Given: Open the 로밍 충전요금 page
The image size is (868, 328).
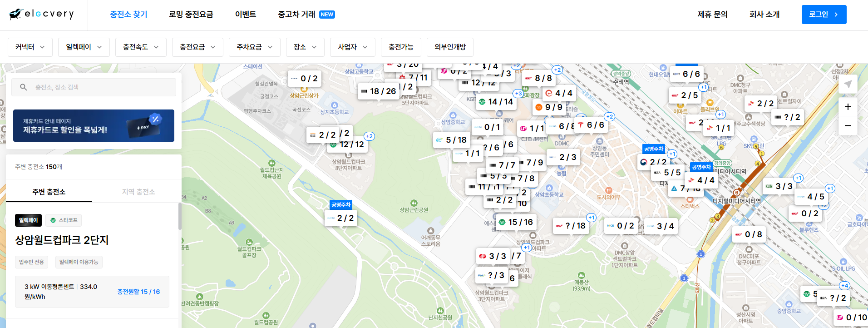Looking at the screenshot, I should coord(191,15).
